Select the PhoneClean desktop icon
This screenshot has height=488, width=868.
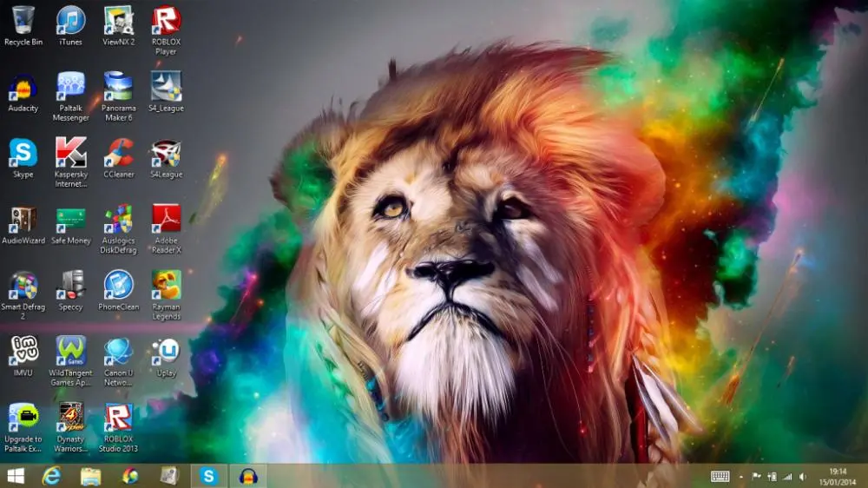pos(118,291)
